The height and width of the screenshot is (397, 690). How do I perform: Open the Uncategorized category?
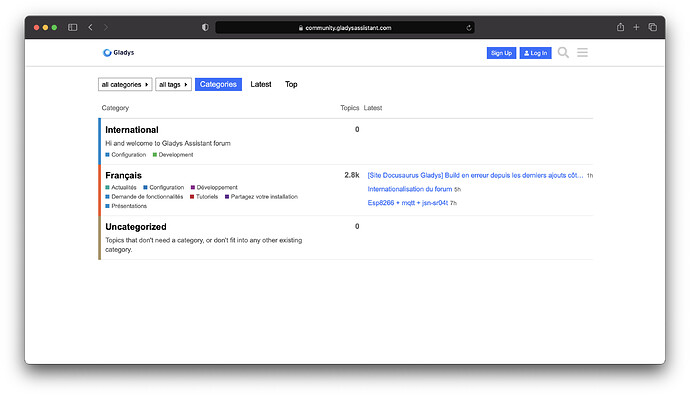click(136, 227)
